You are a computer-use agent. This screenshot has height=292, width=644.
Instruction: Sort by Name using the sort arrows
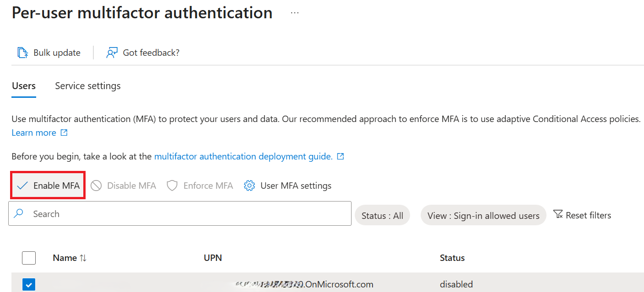[x=83, y=258]
